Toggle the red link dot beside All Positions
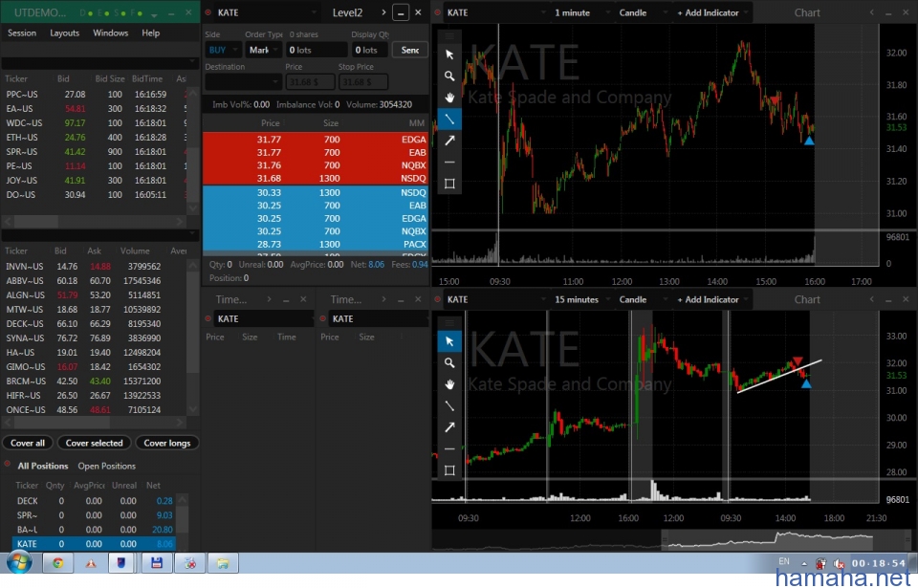The height and width of the screenshot is (588, 918). pyautogui.click(x=8, y=465)
